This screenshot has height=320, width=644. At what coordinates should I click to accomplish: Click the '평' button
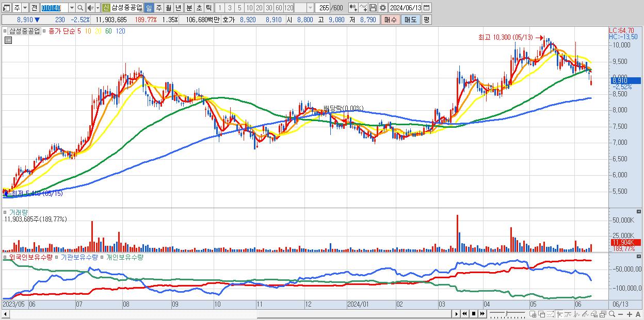(426, 20)
